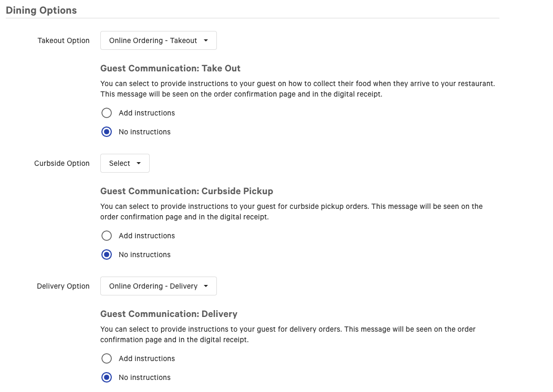Select No instructions for Curbside Pickup
The width and height of the screenshot is (553, 392).
[107, 255]
